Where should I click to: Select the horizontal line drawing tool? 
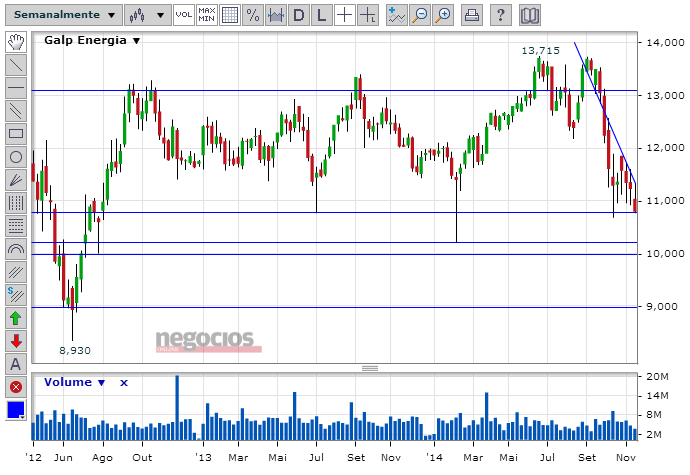16,88
